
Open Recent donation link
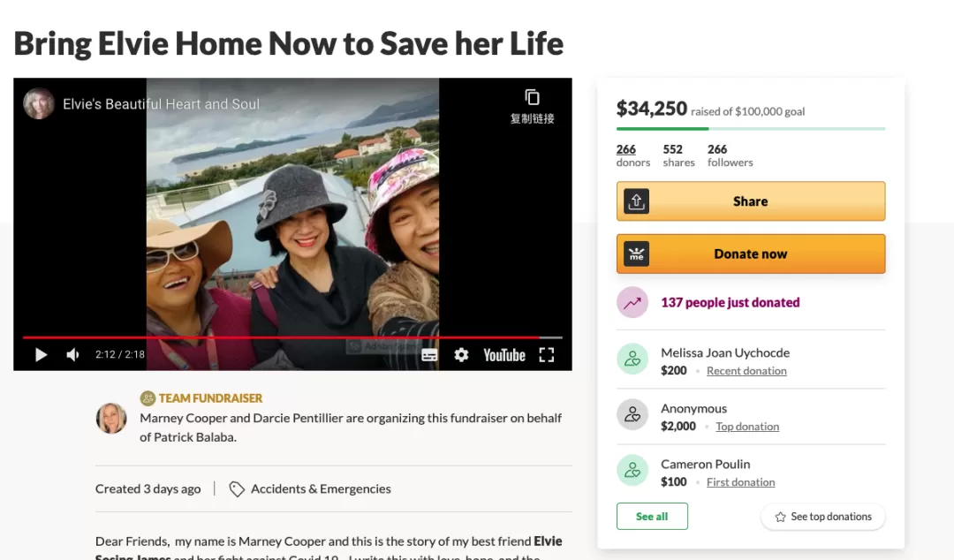point(746,371)
